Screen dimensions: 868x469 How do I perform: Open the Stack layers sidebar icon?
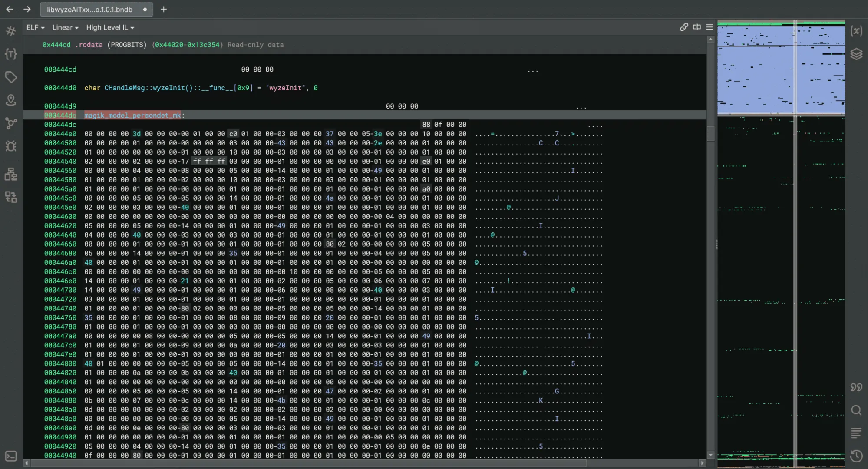[856, 54]
